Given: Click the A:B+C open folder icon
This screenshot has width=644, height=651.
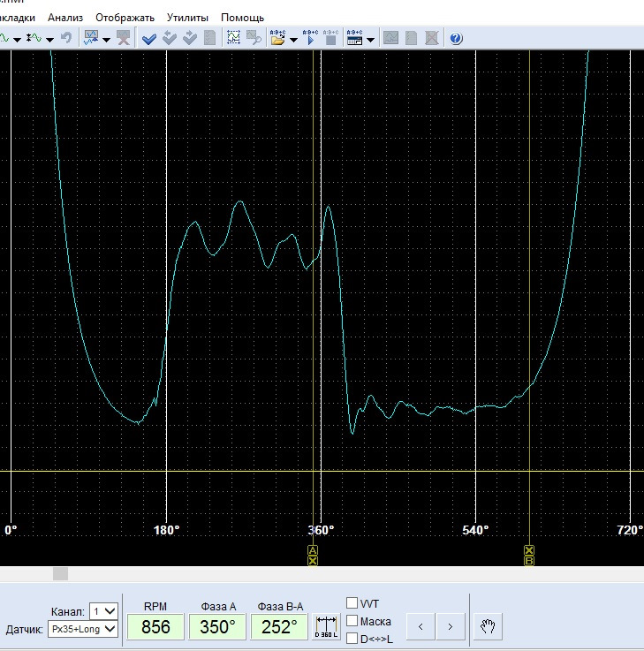Looking at the screenshot, I should point(277,38).
